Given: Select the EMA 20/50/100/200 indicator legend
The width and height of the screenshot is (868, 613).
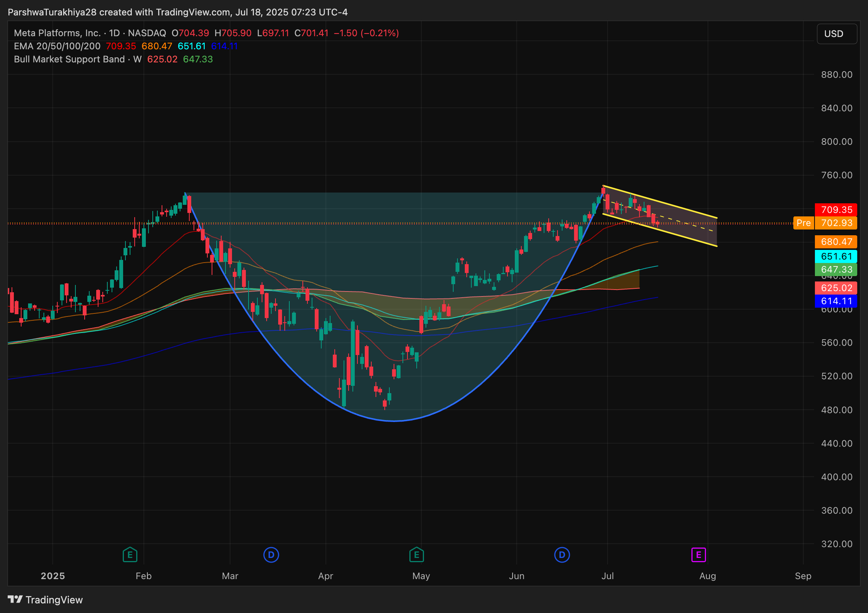Looking at the screenshot, I should [x=57, y=46].
